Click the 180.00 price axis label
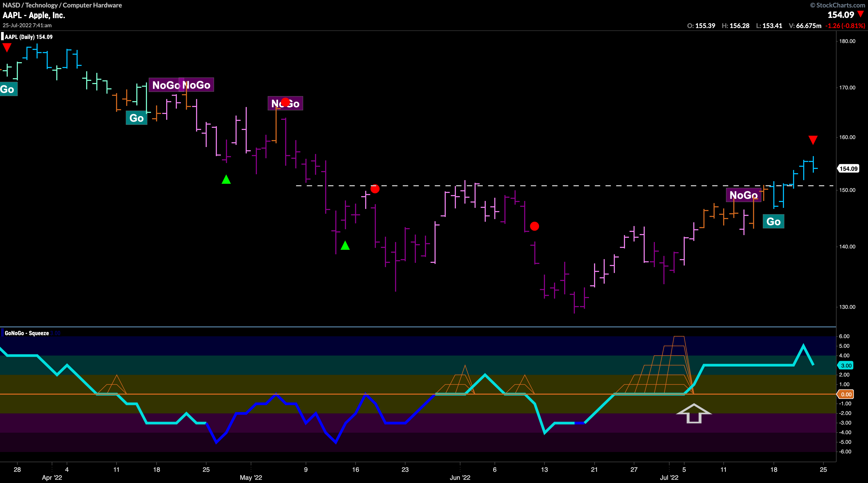Viewport: 868px width, 483px height. 847,41
